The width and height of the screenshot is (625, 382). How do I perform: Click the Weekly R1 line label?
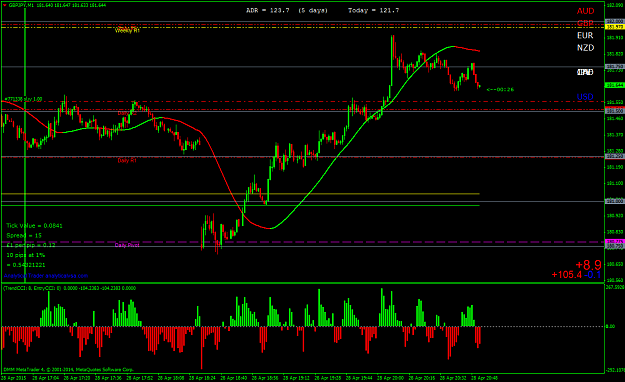pyautogui.click(x=127, y=30)
